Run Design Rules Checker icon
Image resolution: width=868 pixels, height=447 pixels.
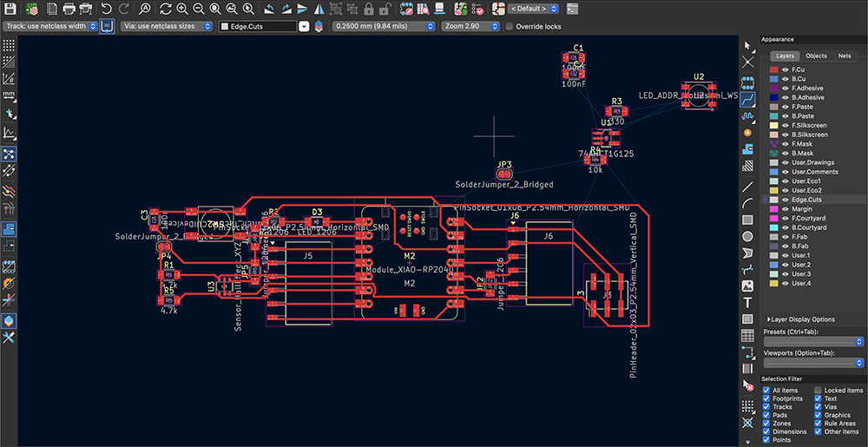477,9
